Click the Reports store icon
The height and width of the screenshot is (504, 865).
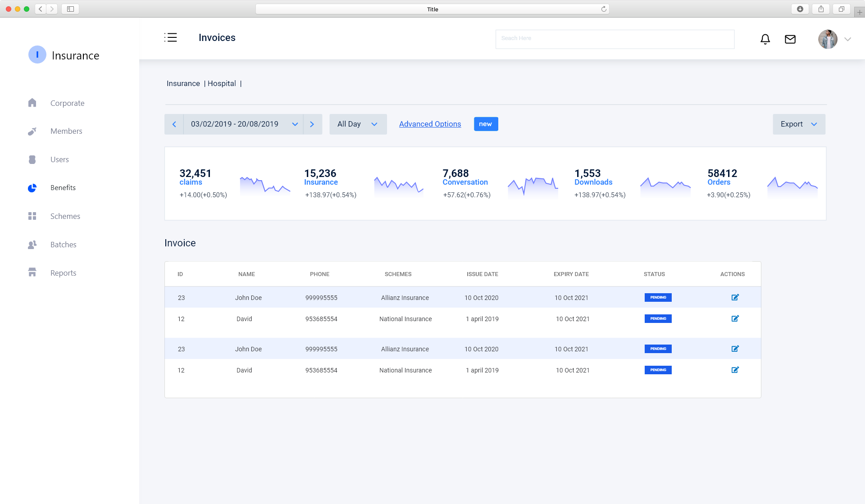point(32,272)
